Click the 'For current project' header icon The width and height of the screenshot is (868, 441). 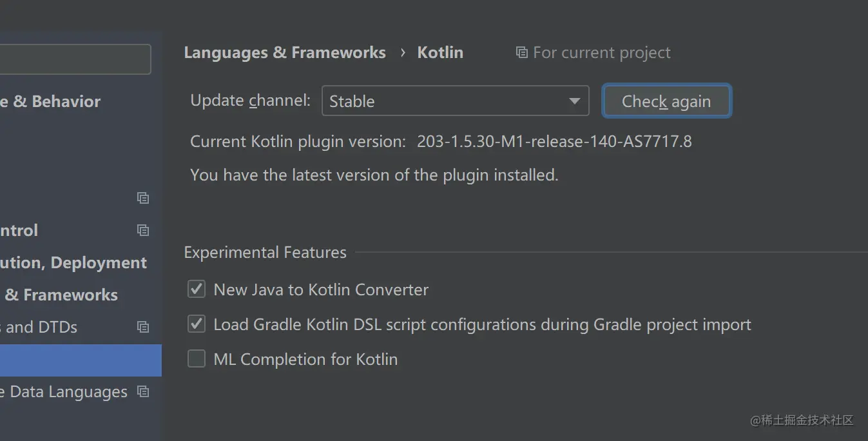[521, 53]
